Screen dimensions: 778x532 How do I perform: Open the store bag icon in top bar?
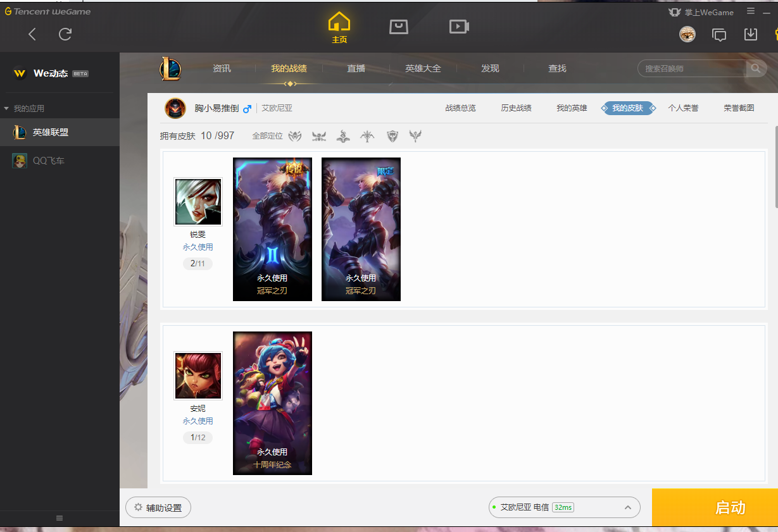(398, 27)
